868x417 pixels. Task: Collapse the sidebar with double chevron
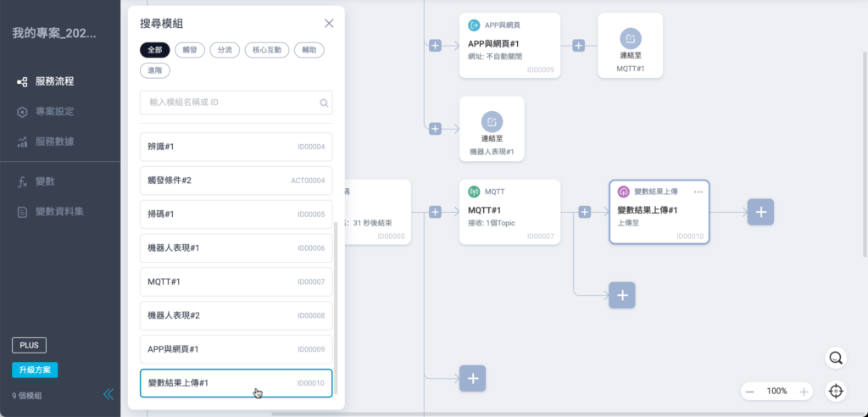(108, 394)
